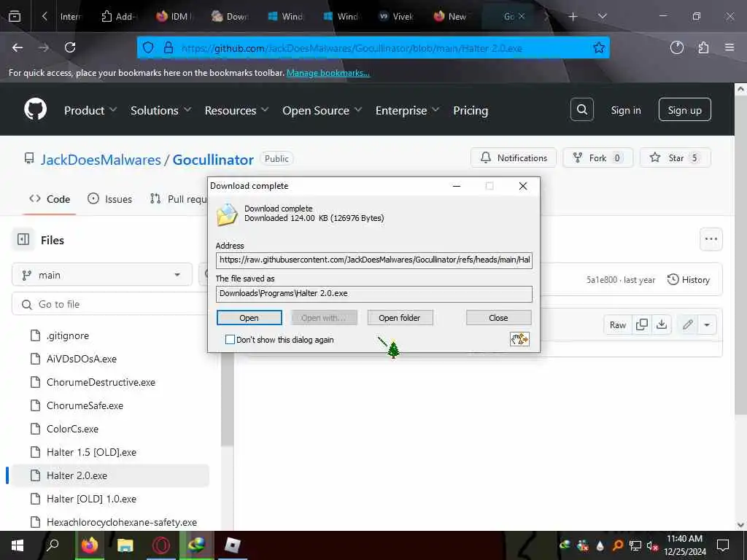The image size is (747, 560).
Task: Click the file saved as path field
Action: (x=374, y=293)
